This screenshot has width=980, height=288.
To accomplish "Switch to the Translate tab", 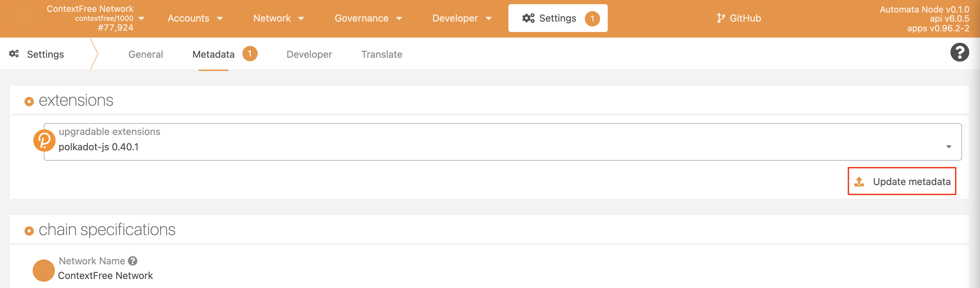I will 382,55.
